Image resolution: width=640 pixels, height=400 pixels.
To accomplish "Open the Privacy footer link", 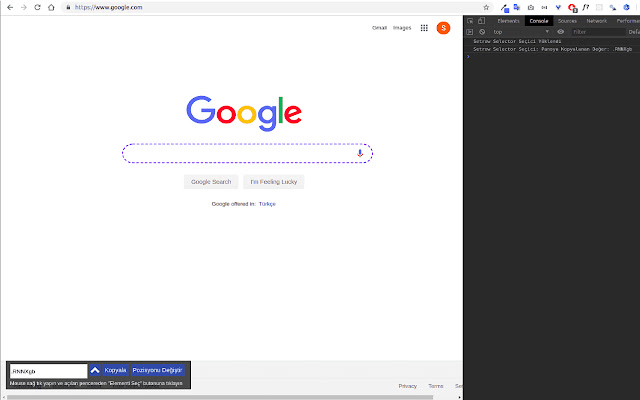I will point(408,386).
